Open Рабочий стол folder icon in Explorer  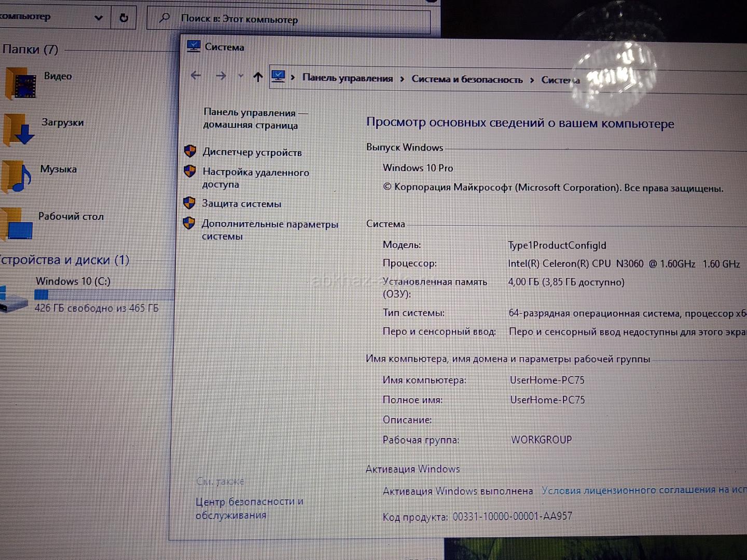pyautogui.click(x=17, y=223)
